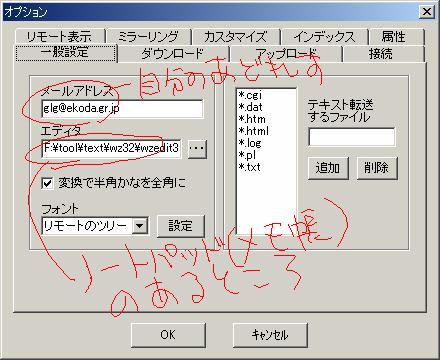Open the ミラーリング tab
Image resolution: width=440 pixels, height=360 pixels.
[x=148, y=36]
